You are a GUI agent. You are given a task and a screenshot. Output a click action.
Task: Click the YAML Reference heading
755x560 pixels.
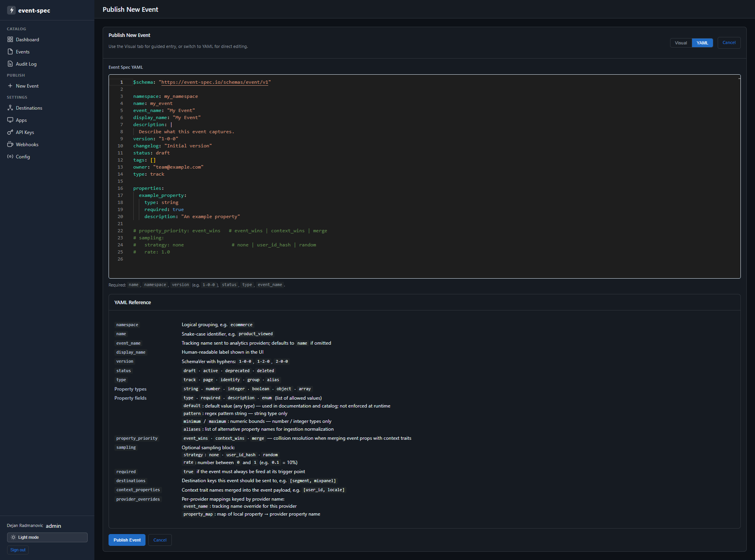[x=133, y=302]
